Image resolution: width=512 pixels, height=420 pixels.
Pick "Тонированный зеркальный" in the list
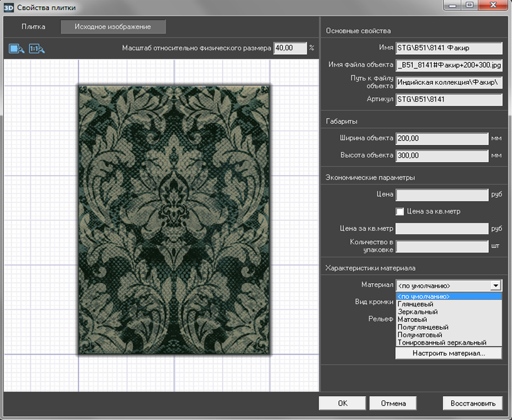[x=442, y=343]
